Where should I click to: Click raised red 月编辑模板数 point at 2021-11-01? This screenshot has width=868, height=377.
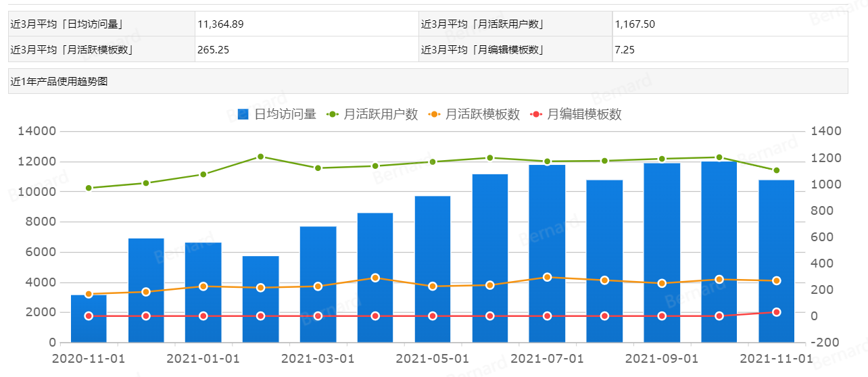(776, 312)
